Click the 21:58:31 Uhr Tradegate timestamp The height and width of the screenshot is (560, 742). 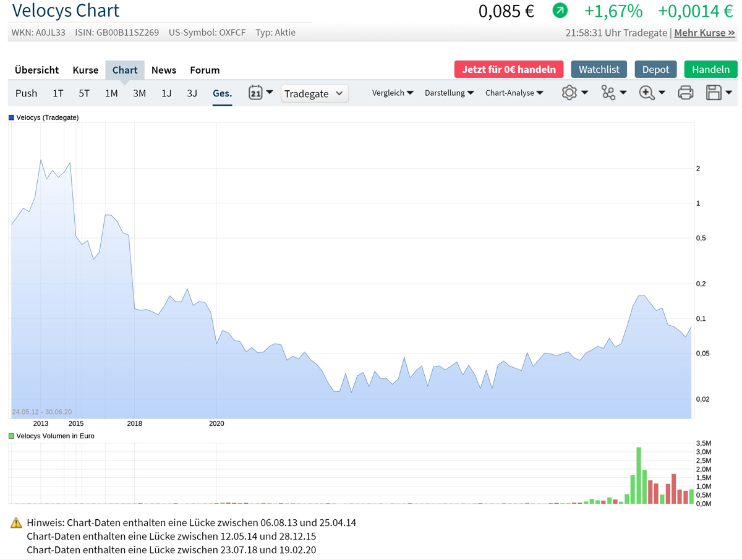(616, 33)
